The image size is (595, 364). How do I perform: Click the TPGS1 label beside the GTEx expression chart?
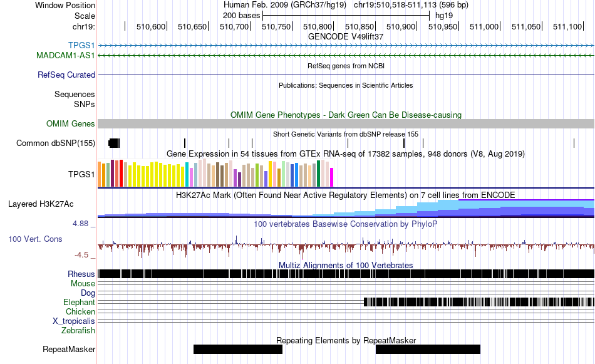click(81, 174)
